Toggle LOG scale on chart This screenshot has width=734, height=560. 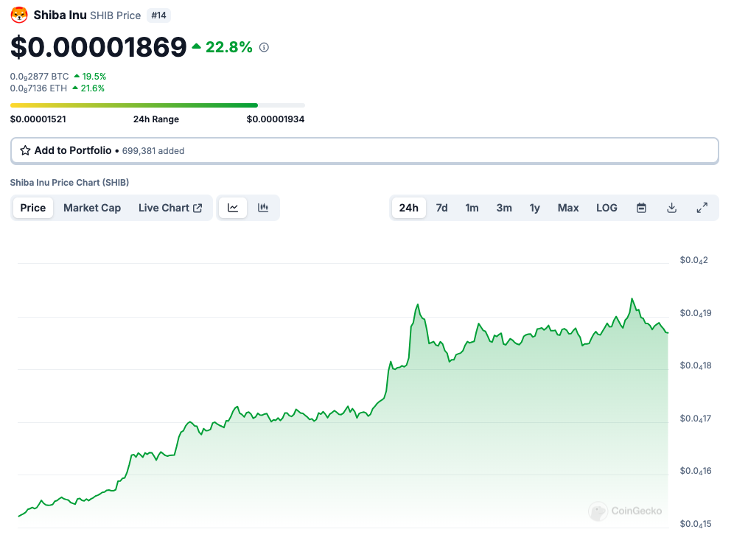[607, 208]
